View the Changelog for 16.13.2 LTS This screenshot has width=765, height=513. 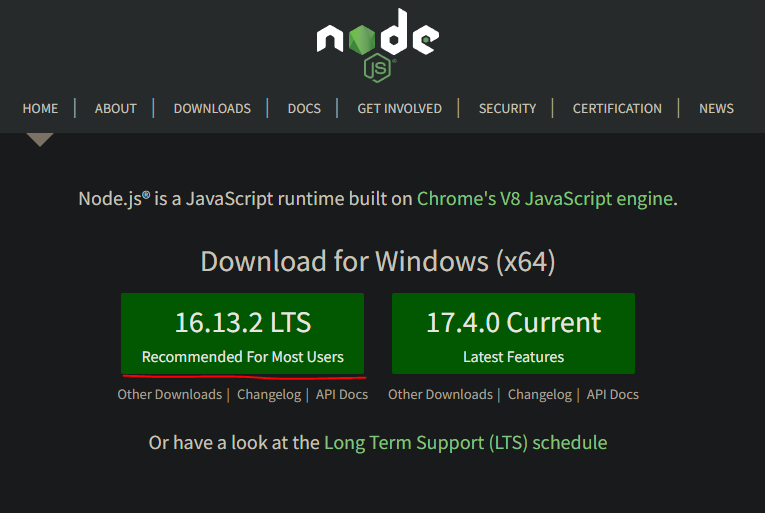pos(269,394)
